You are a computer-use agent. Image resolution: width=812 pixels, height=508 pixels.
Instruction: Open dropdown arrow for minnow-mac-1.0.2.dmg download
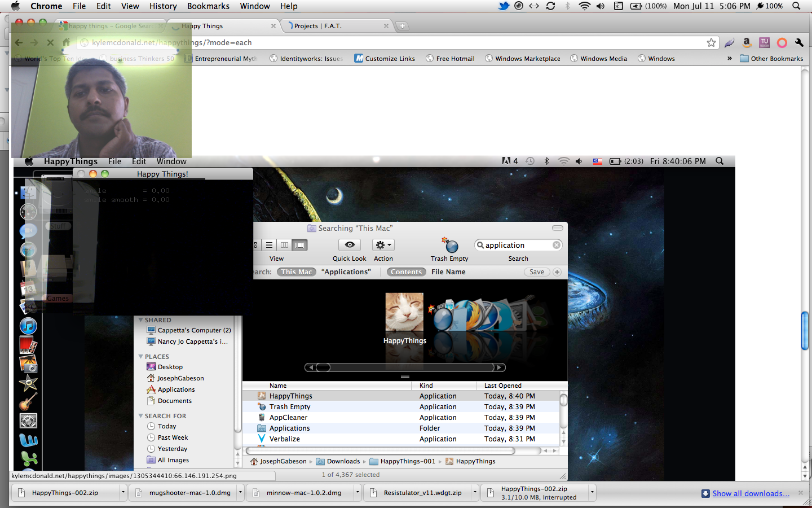(358, 493)
